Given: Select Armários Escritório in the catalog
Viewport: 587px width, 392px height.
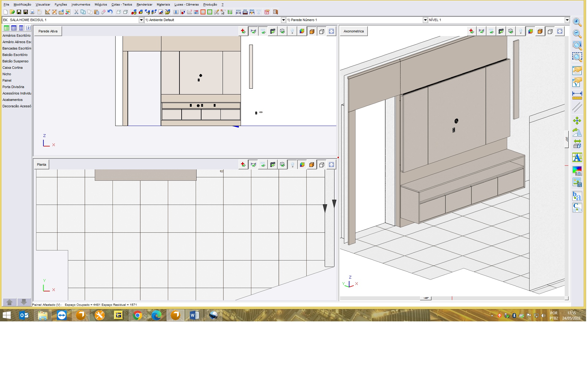Looking at the screenshot, I should click(x=17, y=35).
